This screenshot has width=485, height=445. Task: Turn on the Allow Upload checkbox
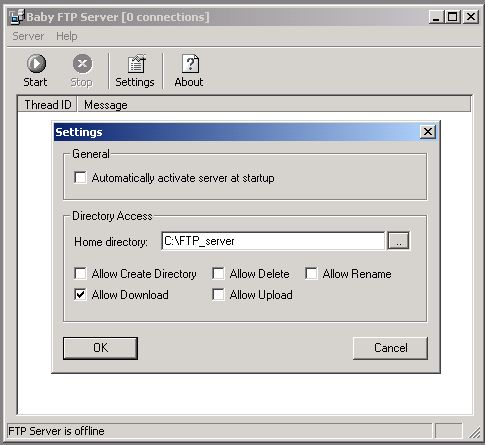pos(218,295)
